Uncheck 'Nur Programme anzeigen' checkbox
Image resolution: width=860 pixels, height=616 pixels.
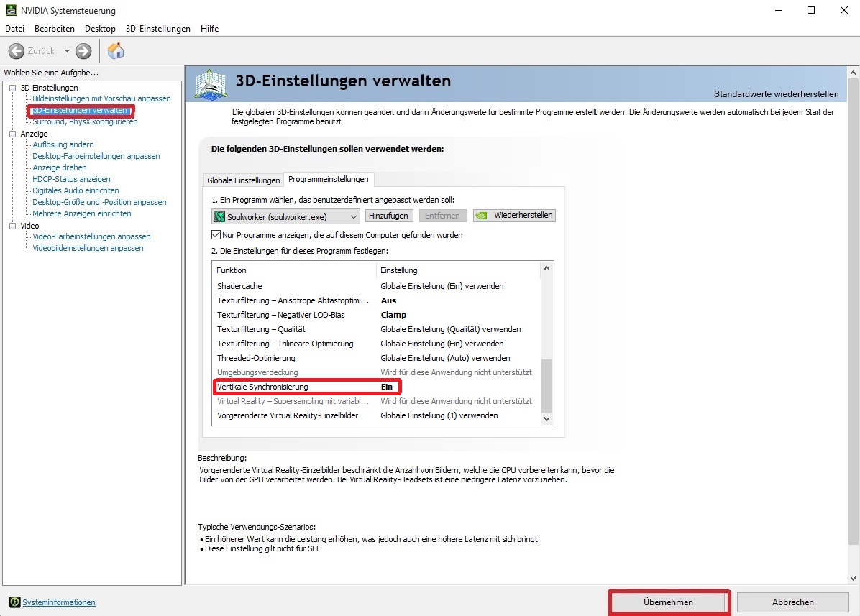(216, 235)
